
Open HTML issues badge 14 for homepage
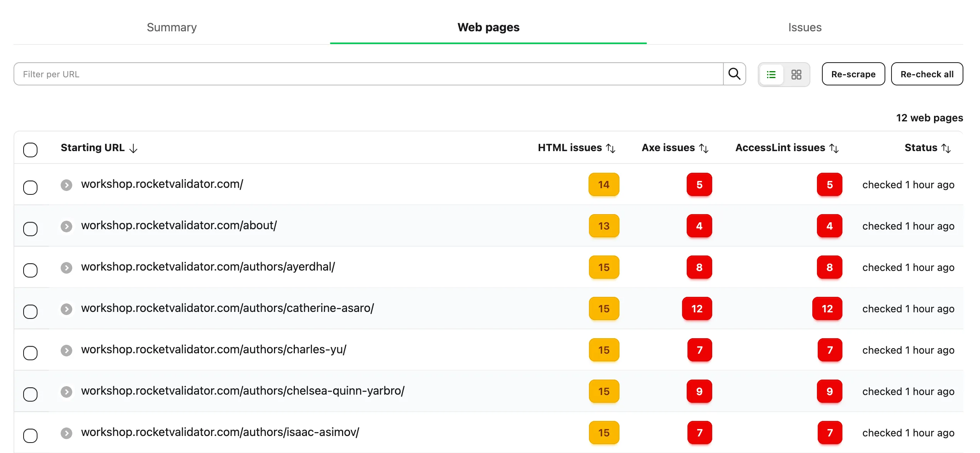pyautogui.click(x=604, y=184)
